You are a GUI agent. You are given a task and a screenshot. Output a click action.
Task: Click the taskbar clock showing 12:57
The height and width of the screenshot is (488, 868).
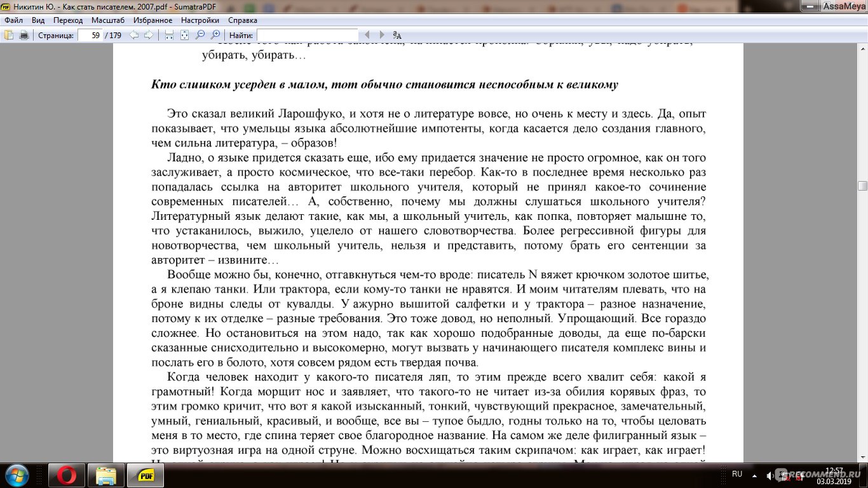[834, 475]
